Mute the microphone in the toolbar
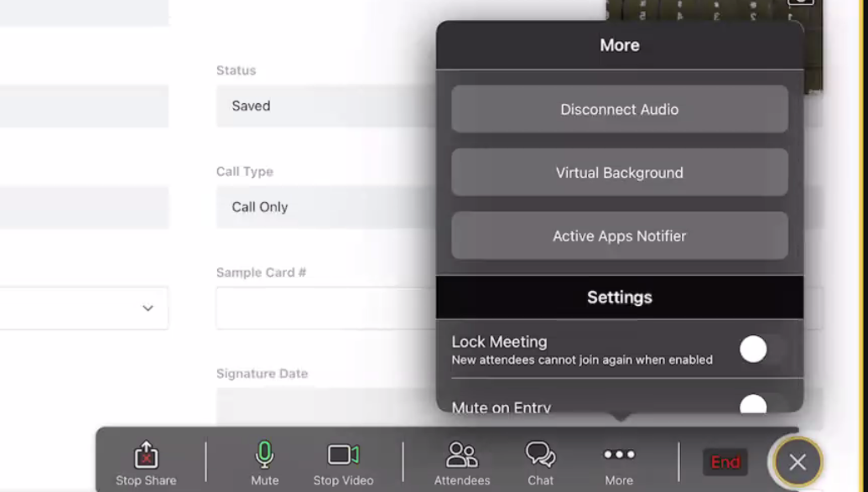The image size is (868, 492). point(264,455)
